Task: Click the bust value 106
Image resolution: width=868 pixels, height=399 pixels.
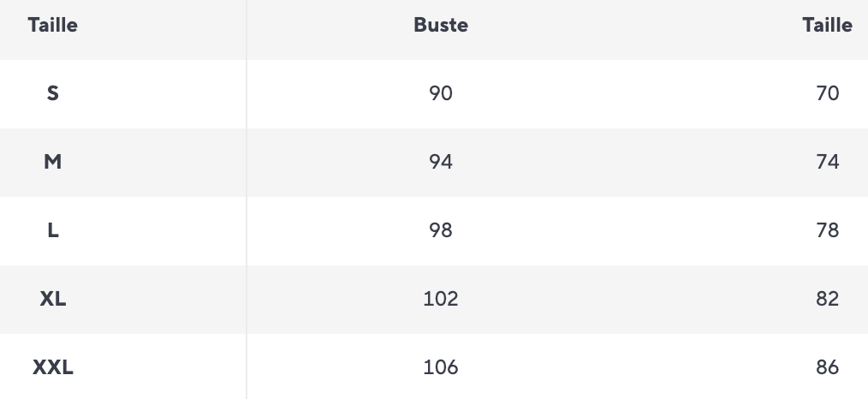Action: coord(441,367)
